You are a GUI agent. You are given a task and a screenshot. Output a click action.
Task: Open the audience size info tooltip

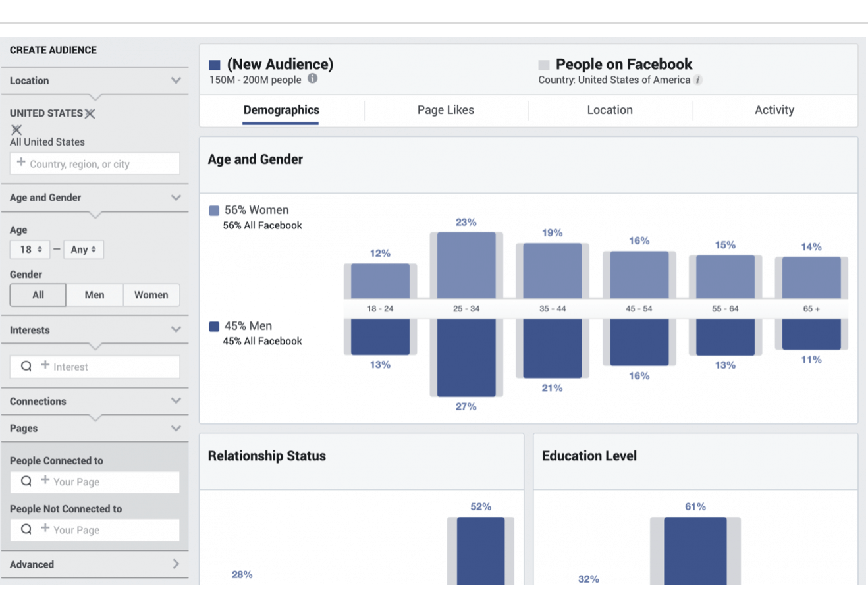point(313,78)
